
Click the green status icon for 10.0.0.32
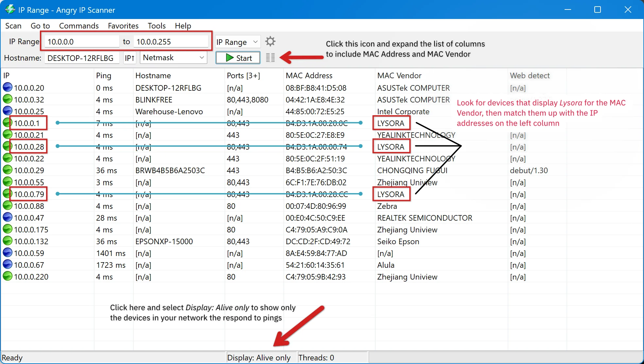coord(8,99)
